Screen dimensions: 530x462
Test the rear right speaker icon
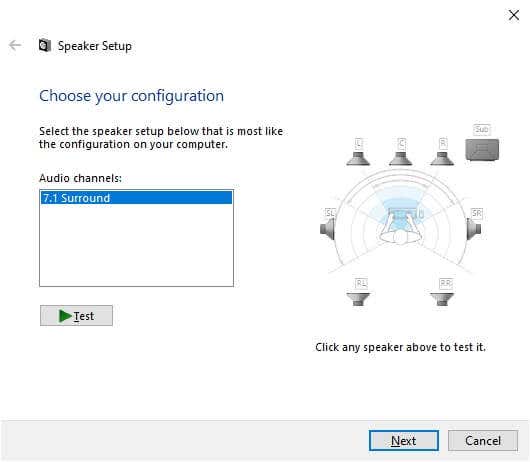tap(442, 299)
